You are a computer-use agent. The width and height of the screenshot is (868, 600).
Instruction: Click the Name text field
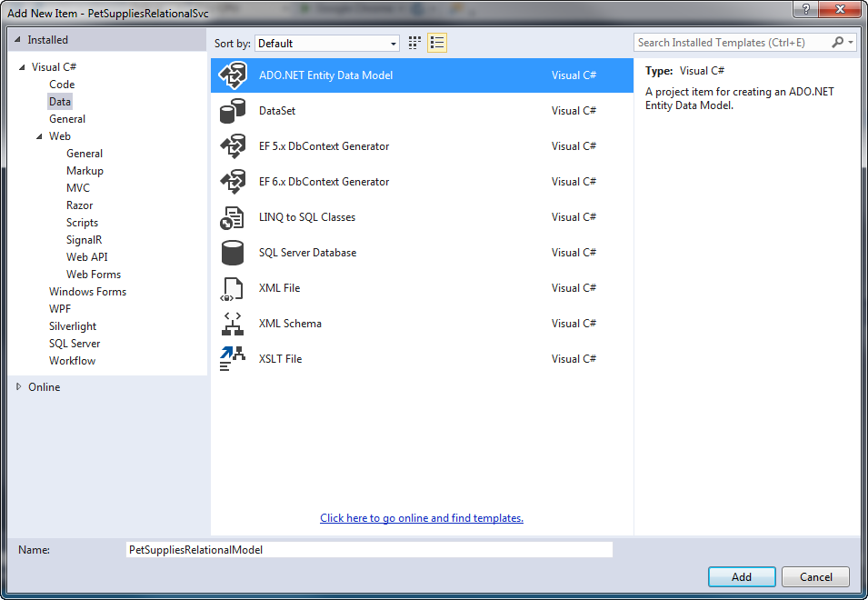(x=368, y=550)
